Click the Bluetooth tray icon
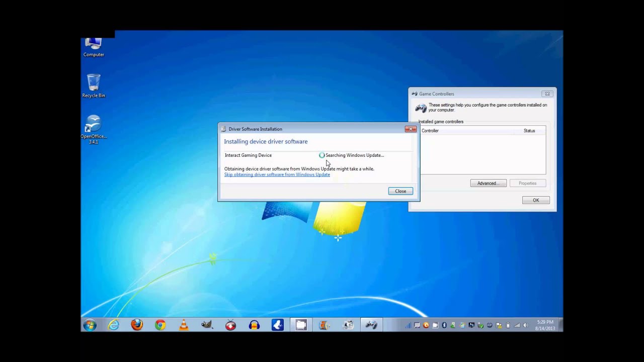Image resolution: width=644 pixels, height=362 pixels. pyautogui.click(x=444, y=325)
